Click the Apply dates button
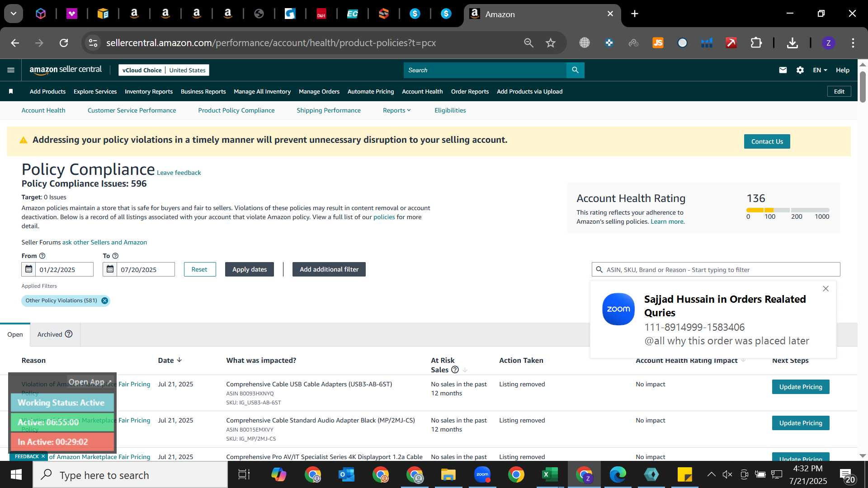 click(x=250, y=269)
